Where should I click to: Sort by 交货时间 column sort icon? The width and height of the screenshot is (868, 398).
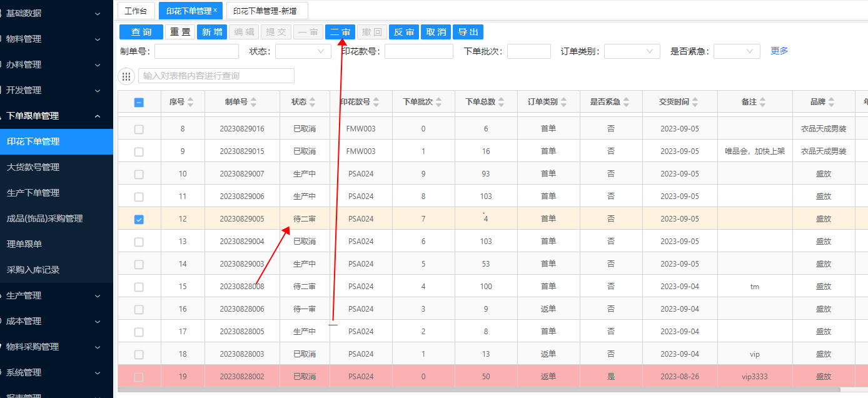695,103
